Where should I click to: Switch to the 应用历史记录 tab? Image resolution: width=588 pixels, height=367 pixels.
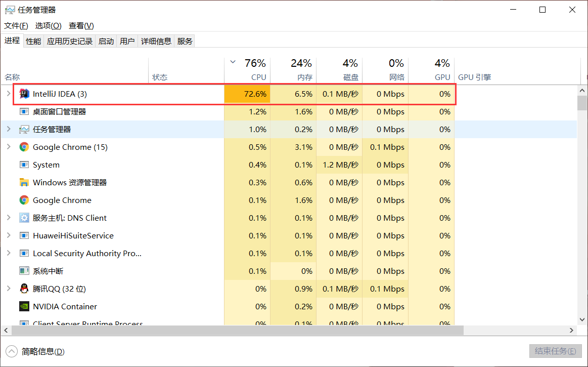70,41
